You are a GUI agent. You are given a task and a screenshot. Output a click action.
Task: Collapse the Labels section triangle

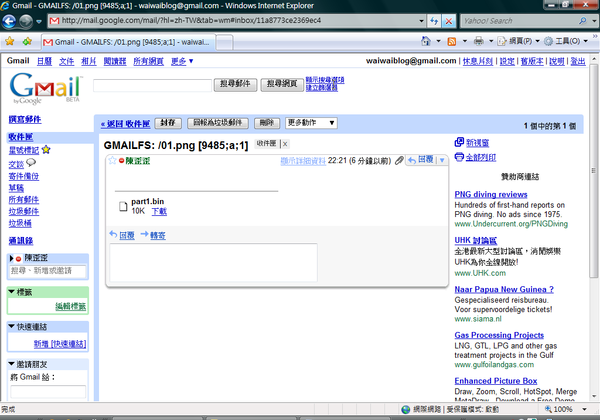click(11, 292)
